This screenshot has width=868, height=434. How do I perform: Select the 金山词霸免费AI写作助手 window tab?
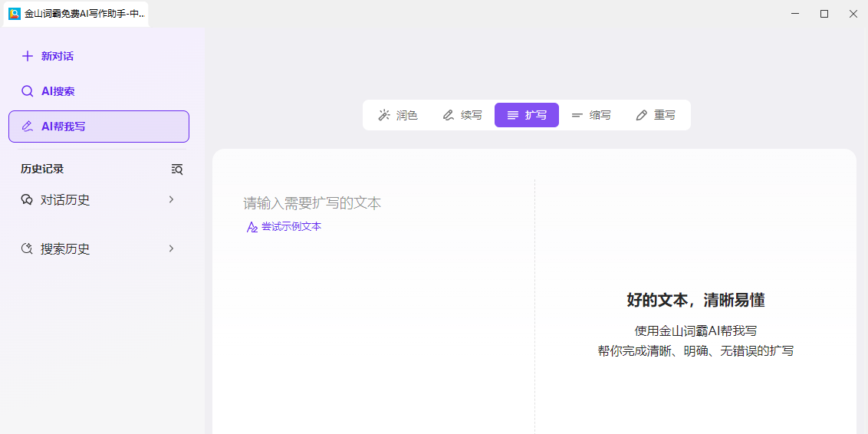75,14
